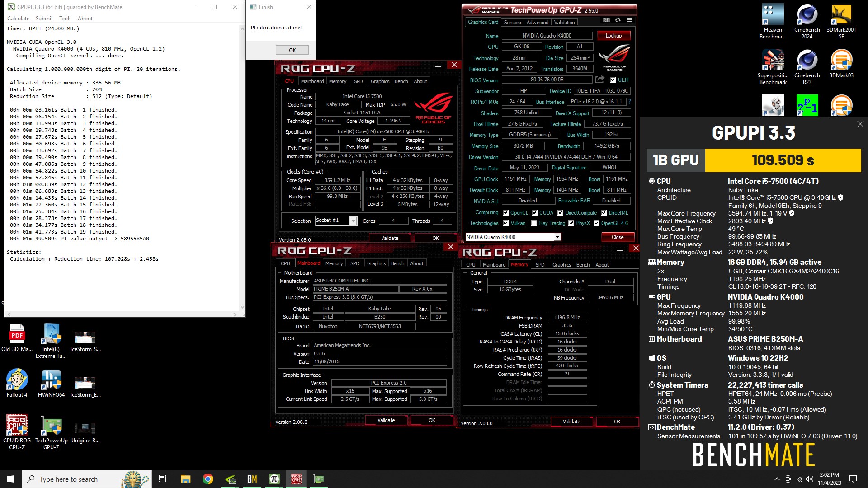868x488 pixels.
Task: Open GPUPI Calculate menu
Action: (18, 19)
